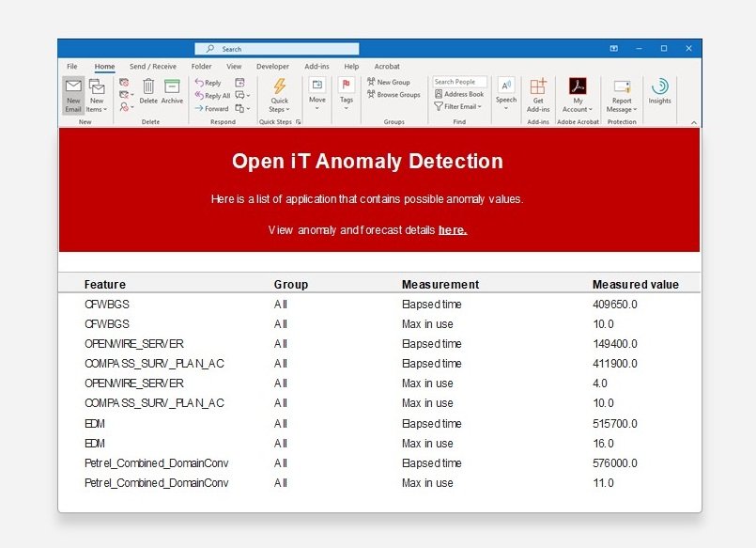The height and width of the screenshot is (548, 756).
Task: Switch to the Send / Receive tab
Action: click(153, 67)
